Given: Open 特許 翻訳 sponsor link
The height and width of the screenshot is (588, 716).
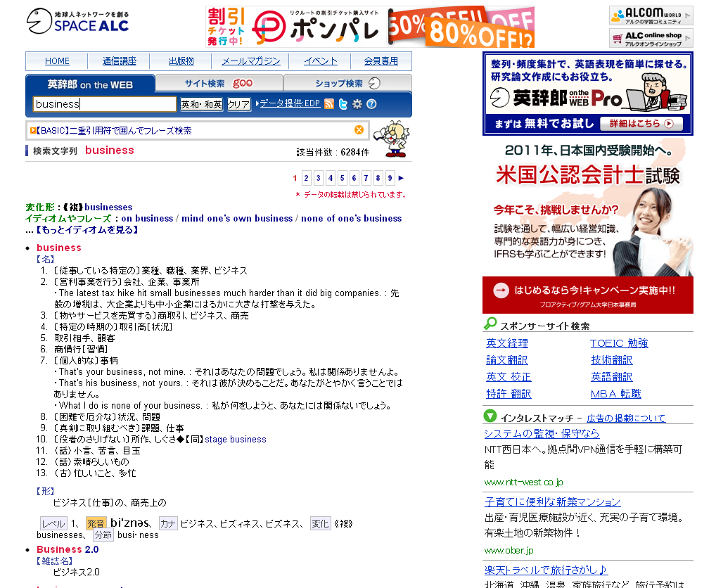Looking at the screenshot, I should [509, 394].
